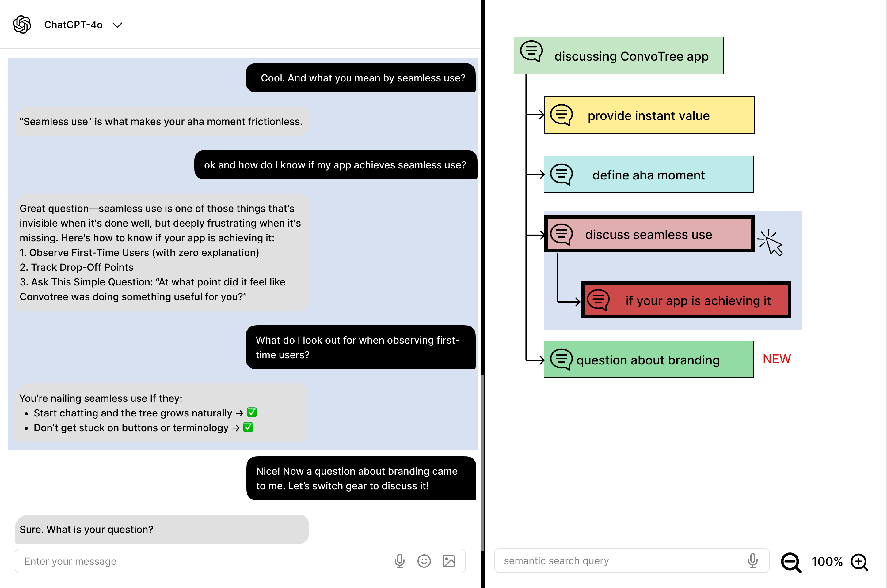The width and height of the screenshot is (887, 588).
Task: Click chat icon on provide instant value node
Action: pyautogui.click(x=561, y=115)
